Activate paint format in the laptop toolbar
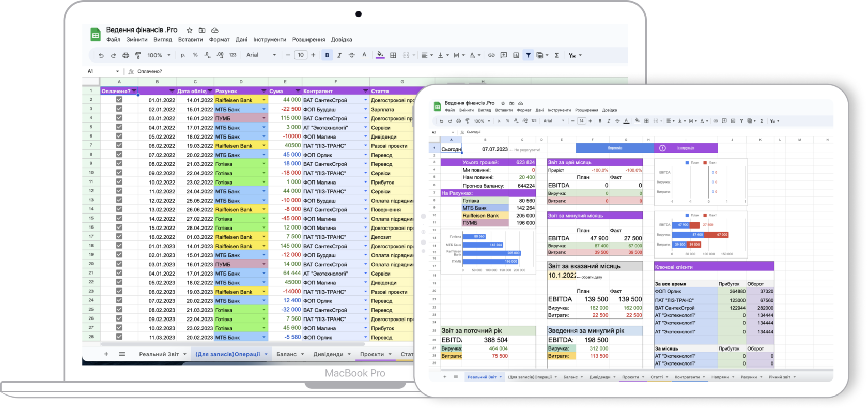The width and height of the screenshot is (868, 410). [x=138, y=55]
